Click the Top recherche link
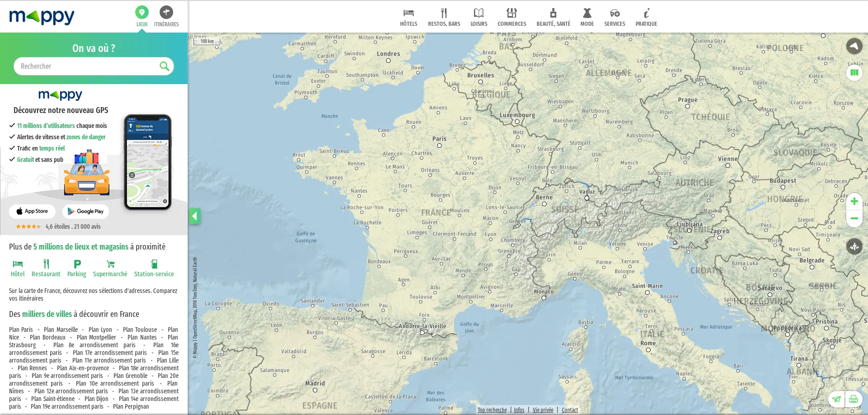The image size is (868, 415). [x=492, y=410]
